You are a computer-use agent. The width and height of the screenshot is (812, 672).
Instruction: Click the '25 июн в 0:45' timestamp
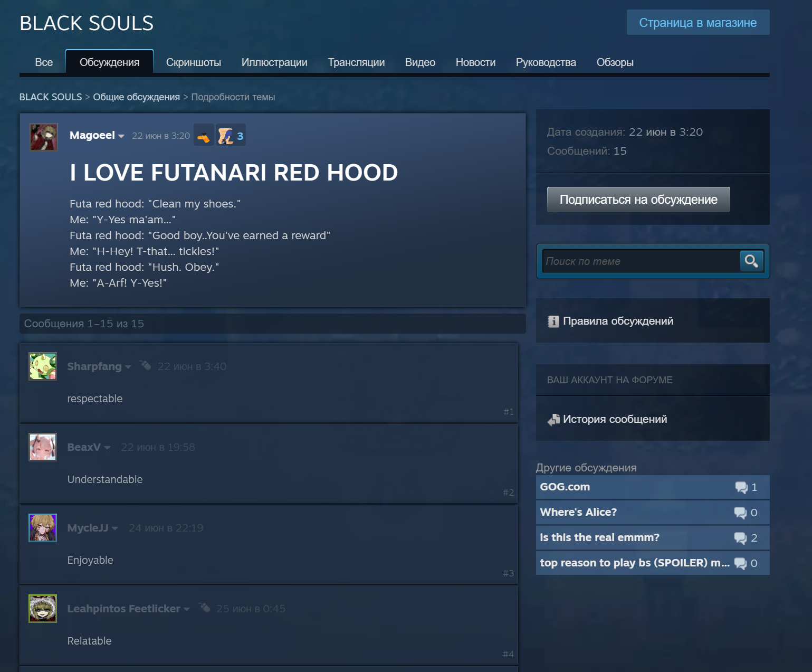251,609
